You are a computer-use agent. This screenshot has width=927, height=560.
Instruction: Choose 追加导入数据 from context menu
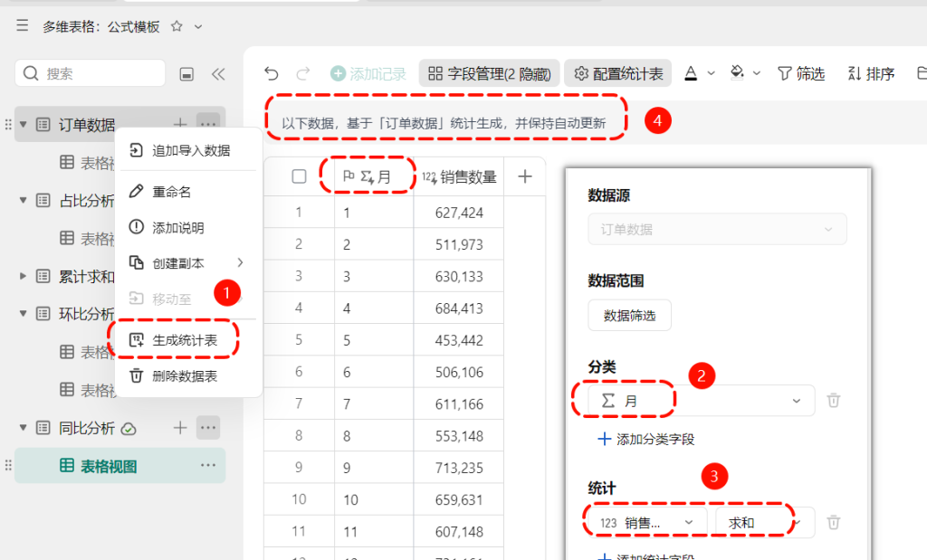190,151
